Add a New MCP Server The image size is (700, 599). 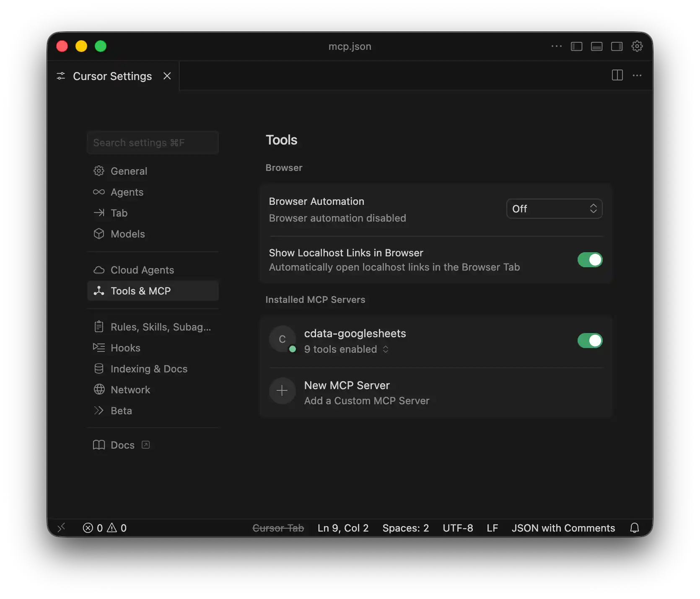(x=347, y=385)
